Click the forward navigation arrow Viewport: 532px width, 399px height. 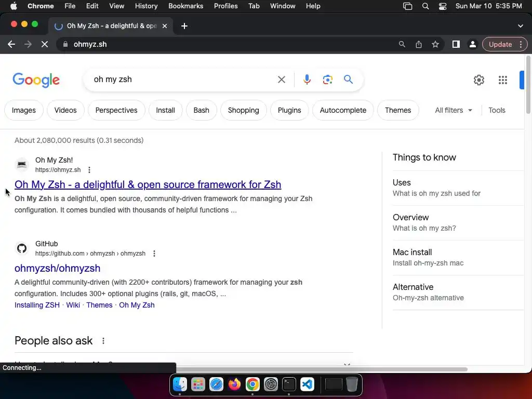[x=28, y=44]
